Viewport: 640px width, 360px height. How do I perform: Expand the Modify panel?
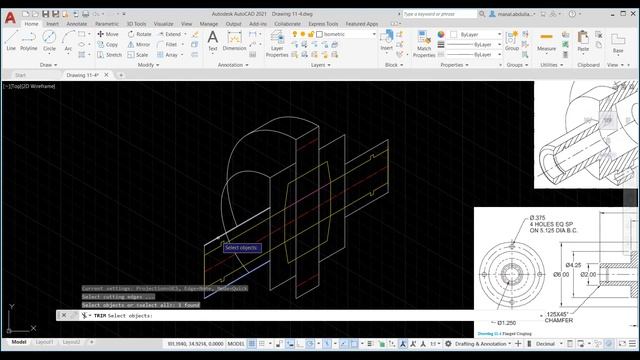[149, 65]
